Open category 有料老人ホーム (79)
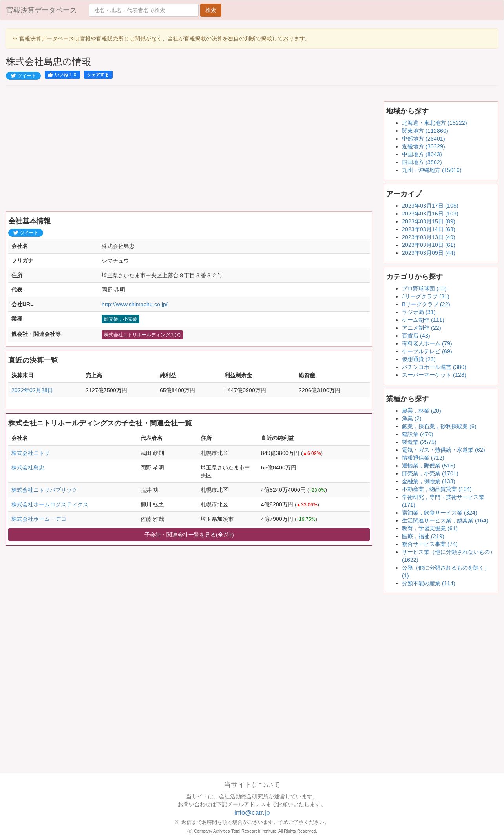This screenshot has width=504, height=838. tap(427, 343)
